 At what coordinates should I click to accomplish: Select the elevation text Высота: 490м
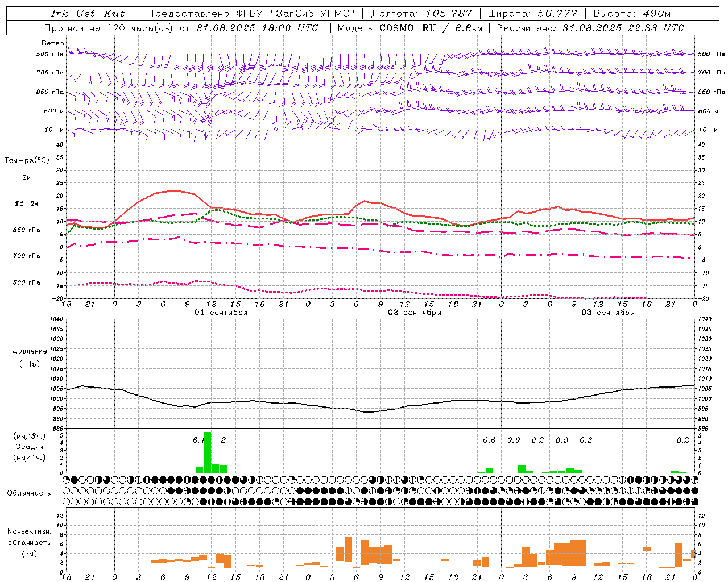[632, 14]
